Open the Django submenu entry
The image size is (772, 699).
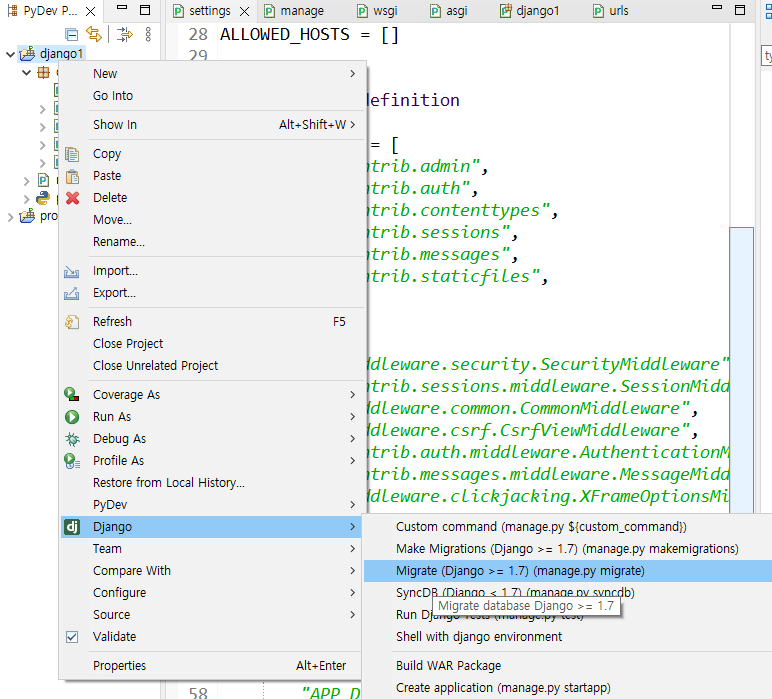pos(213,527)
